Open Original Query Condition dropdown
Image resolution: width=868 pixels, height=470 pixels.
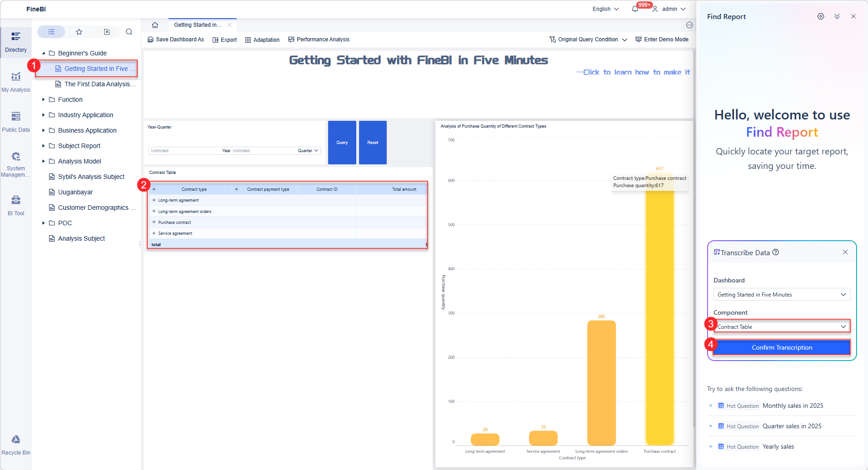[588, 40]
